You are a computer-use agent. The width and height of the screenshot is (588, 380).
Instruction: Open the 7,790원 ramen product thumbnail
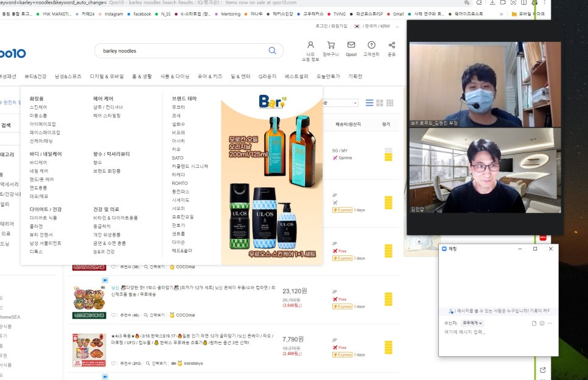point(89,350)
